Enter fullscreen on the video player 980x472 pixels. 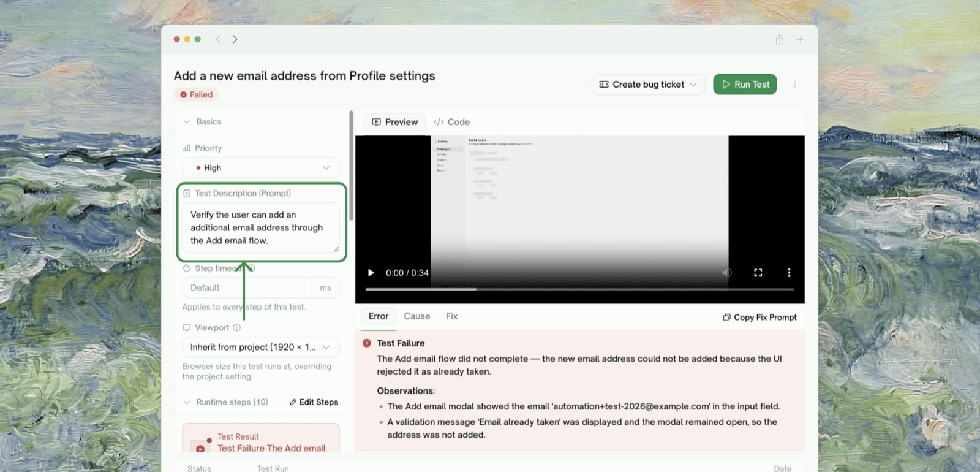click(x=758, y=273)
